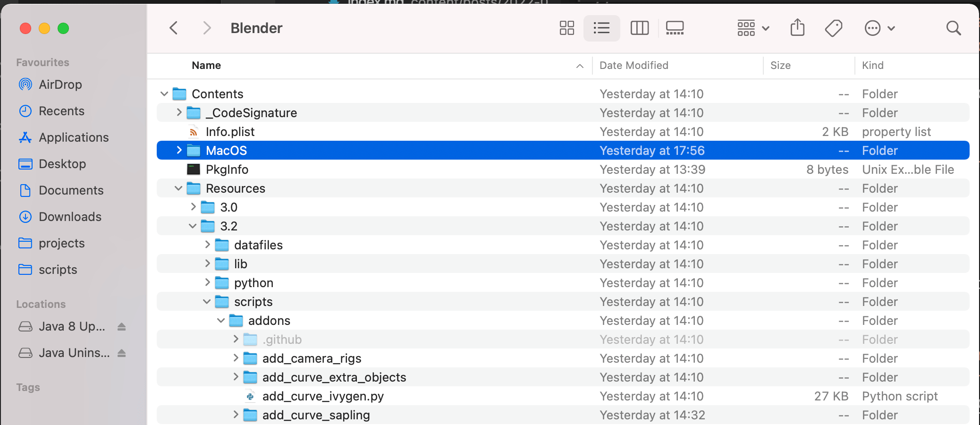Click the MacOS folder icon
Viewport: 980px width, 425px height.
[194, 151]
